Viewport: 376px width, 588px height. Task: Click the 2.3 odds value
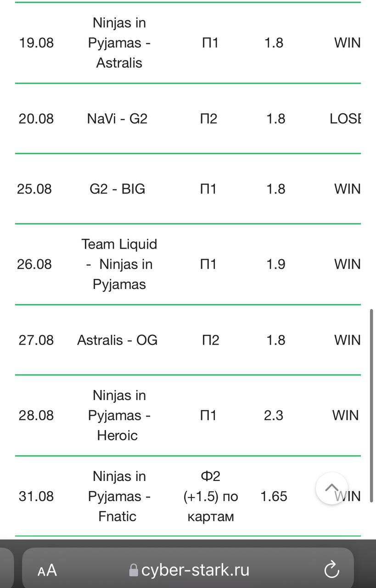point(274,415)
